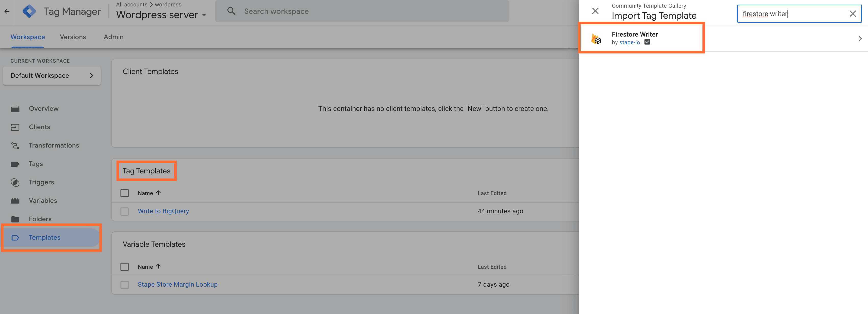Click the Transformations icon

tap(15, 145)
